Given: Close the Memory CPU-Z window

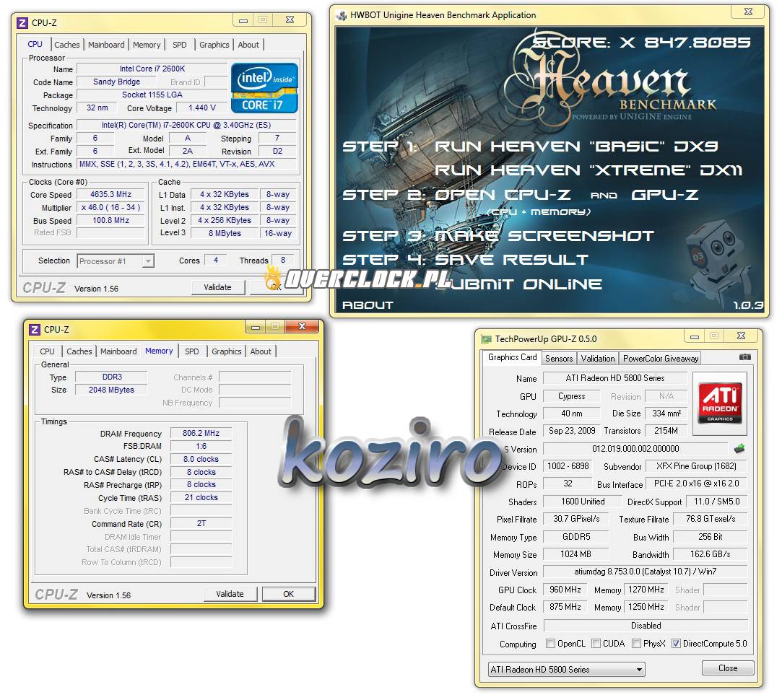Looking at the screenshot, I should click(302, 327).
